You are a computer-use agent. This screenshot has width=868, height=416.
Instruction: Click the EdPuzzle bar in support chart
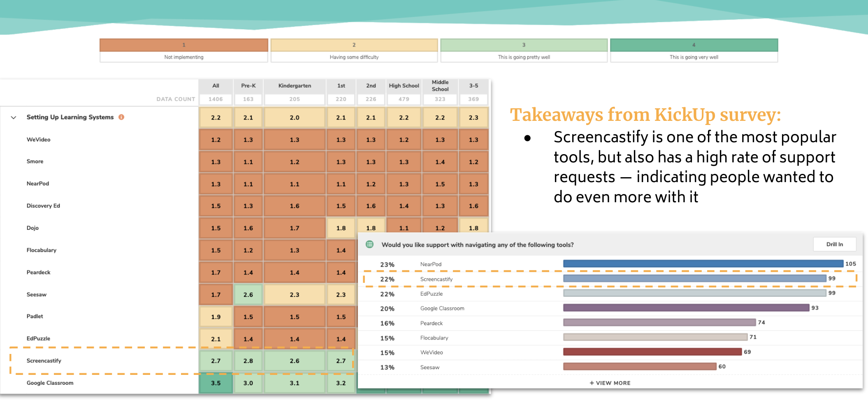pyautogui.click(x=695, y=293)
